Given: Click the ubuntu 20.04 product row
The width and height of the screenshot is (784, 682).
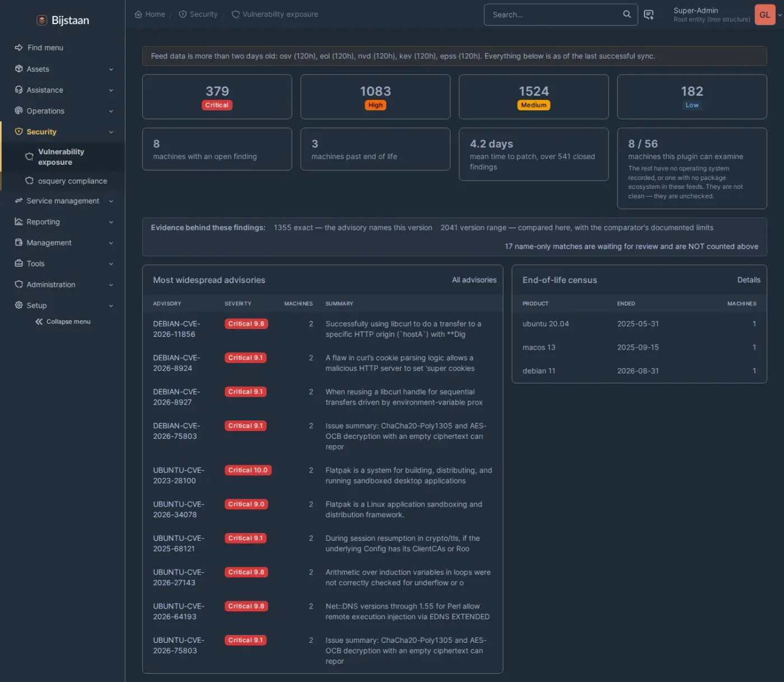Looking at the screenshot, I should coord(639,324).
